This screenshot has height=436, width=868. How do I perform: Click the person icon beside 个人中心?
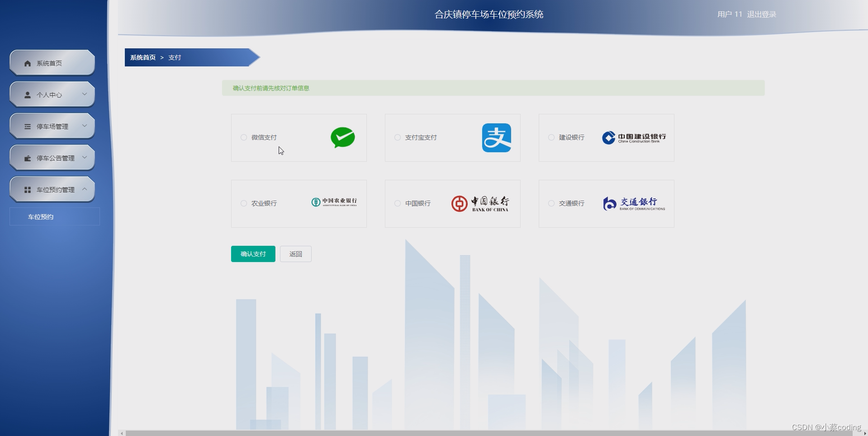point(28,95)
